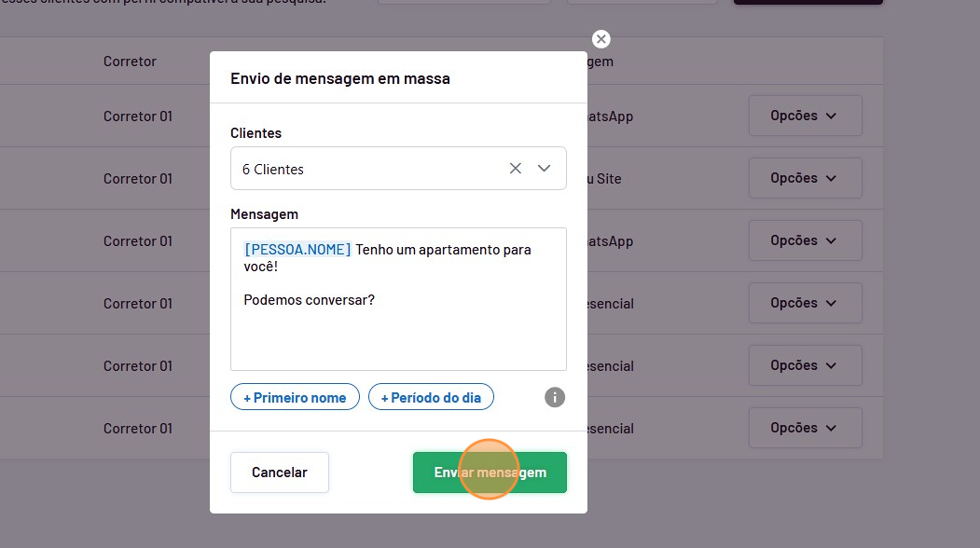Viewport: 980px width, 548px height.
Task: Click the Corretor column header
Action: [130, 62]
